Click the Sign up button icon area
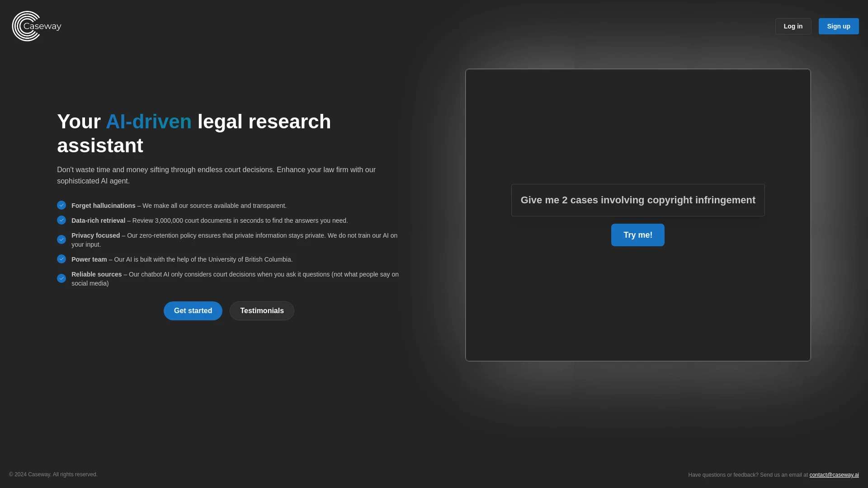The width and height of the screenshot is (868, 488). pyautogui.click(x=839, y=26)
